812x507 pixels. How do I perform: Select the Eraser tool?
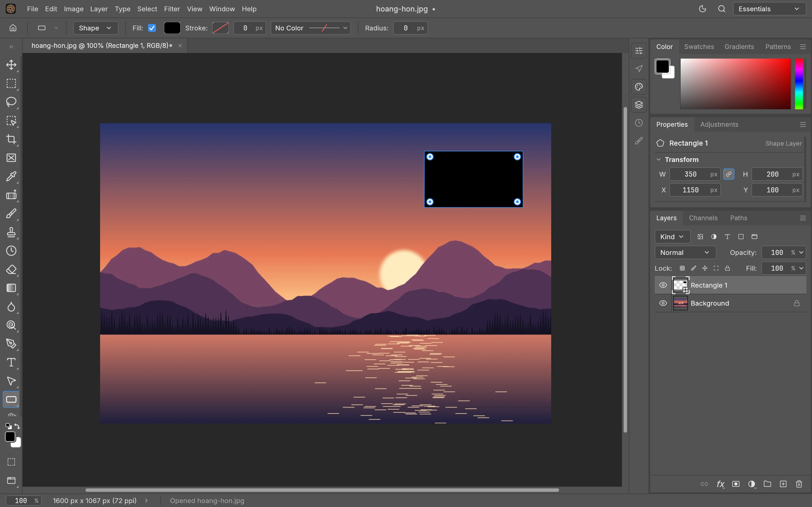click(x=11, y=270)
